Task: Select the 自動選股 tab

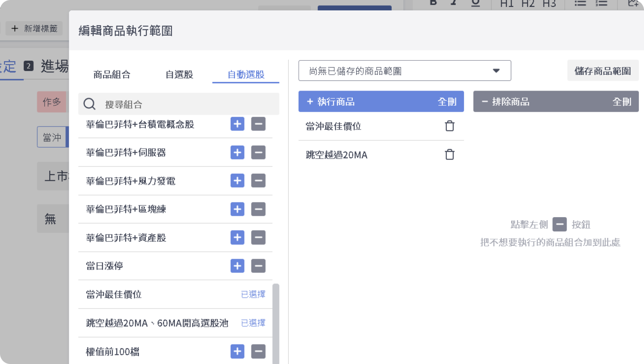Action: click(246, 75)
